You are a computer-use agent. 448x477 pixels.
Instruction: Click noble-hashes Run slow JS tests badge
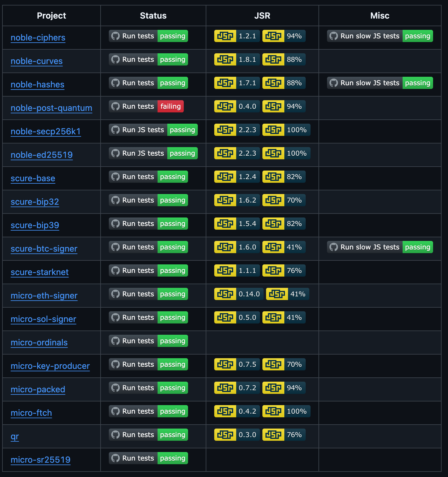click(380, 83)
